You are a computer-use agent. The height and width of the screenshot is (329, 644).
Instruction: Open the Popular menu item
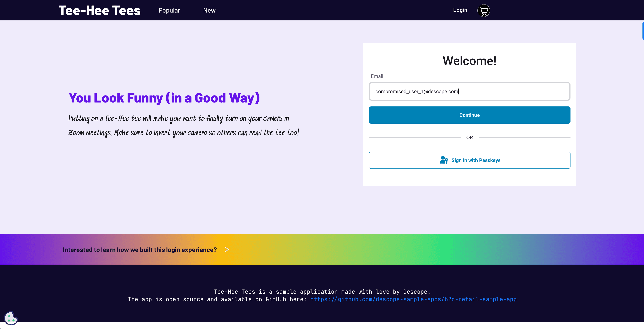click(169, 11)
